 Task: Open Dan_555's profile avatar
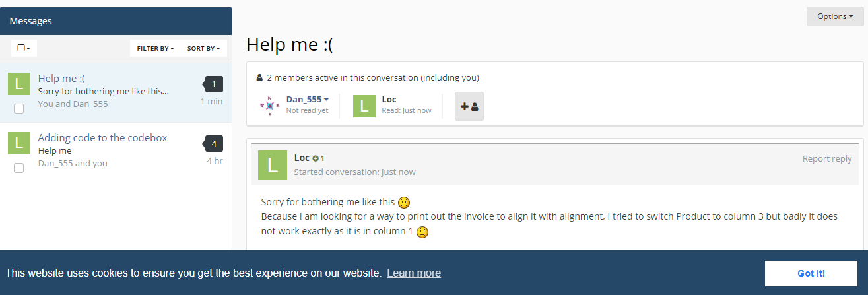tap(268, 106)
